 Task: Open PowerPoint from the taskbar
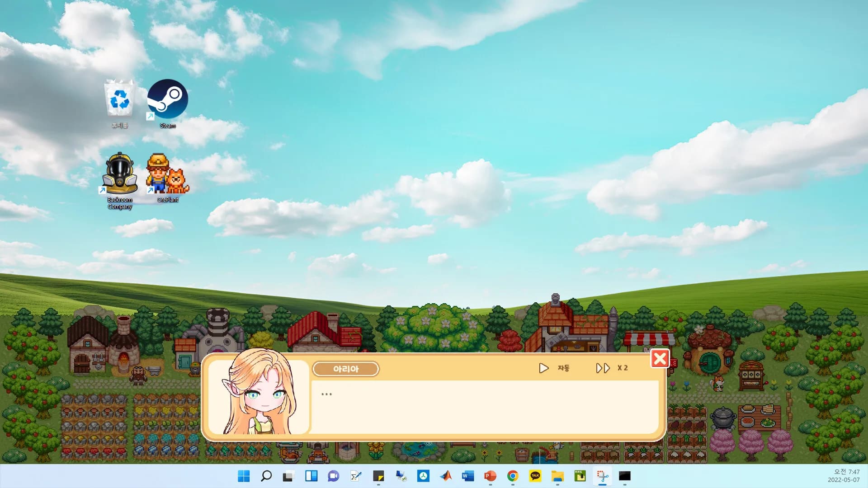click(x=491, y=476)
